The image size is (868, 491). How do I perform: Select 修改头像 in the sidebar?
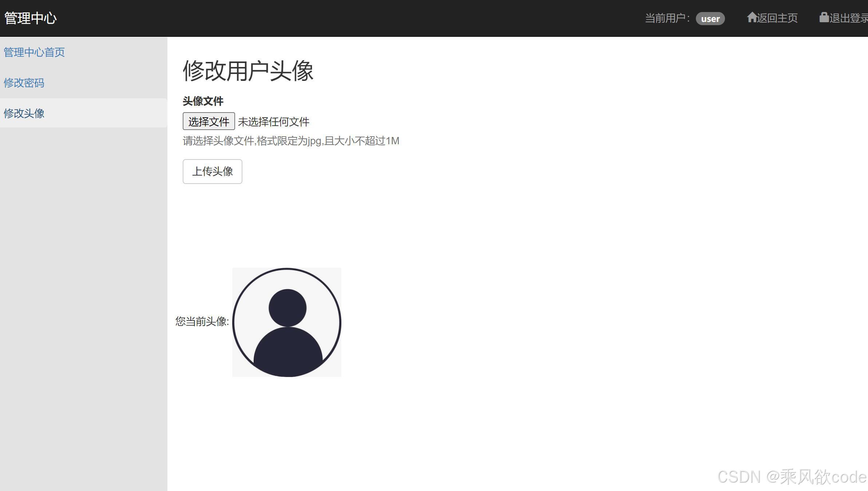pos(24,113)
